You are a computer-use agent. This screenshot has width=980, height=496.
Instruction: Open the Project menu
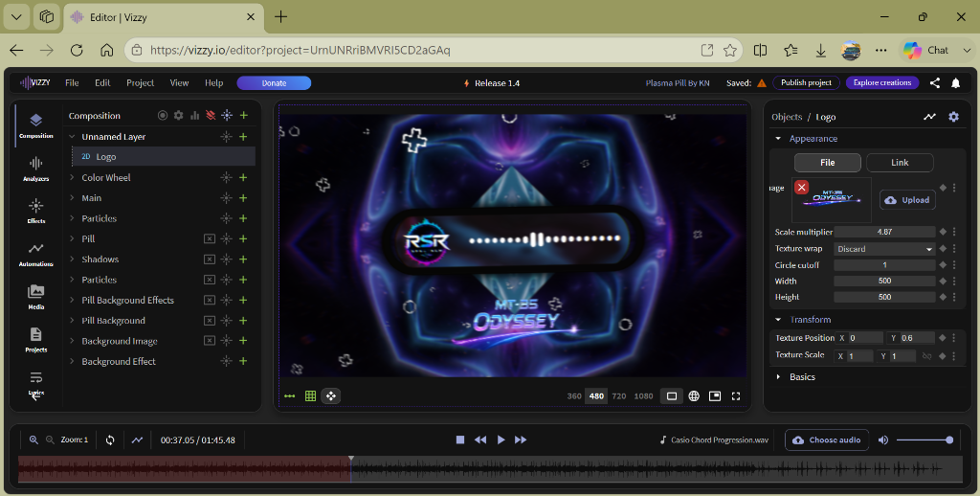[140, 82]
